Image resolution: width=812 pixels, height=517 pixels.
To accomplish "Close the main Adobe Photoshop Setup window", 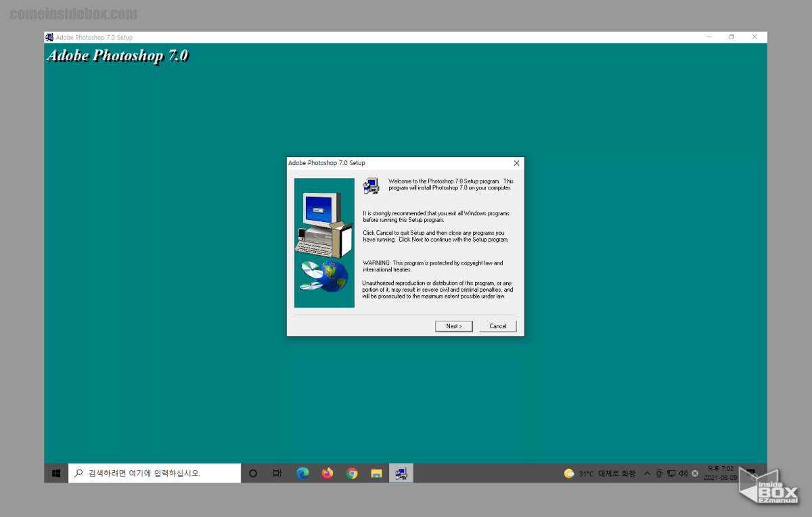I will [x=755, y=37].
